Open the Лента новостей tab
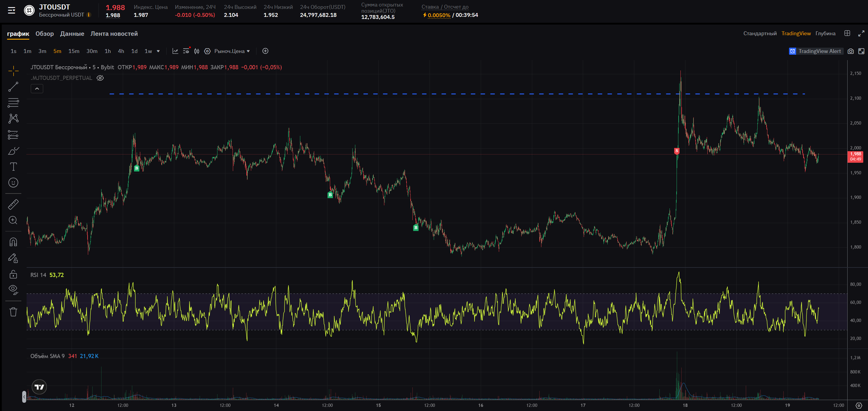868x411 pixels. [x=114, y=34]
